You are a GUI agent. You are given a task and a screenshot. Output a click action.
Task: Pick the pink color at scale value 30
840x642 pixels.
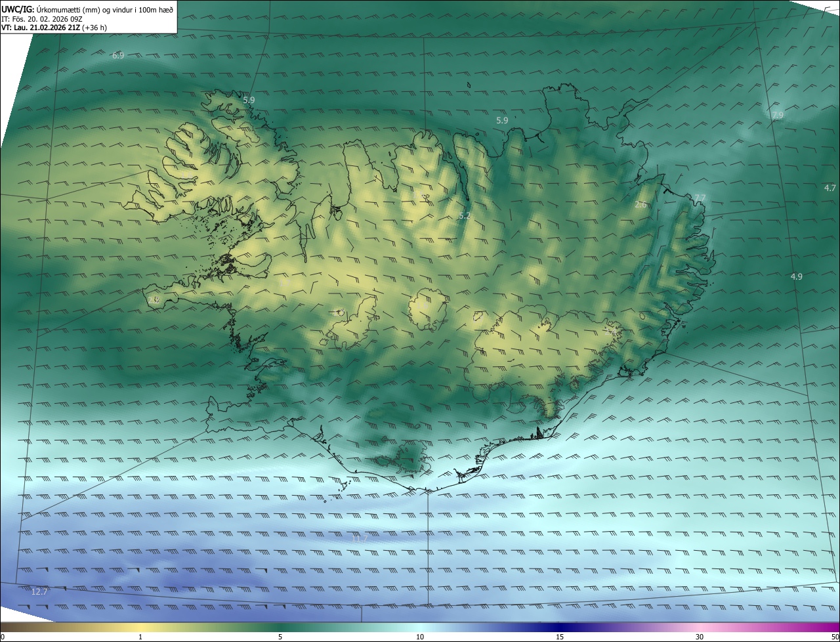[x=700, y=627]
